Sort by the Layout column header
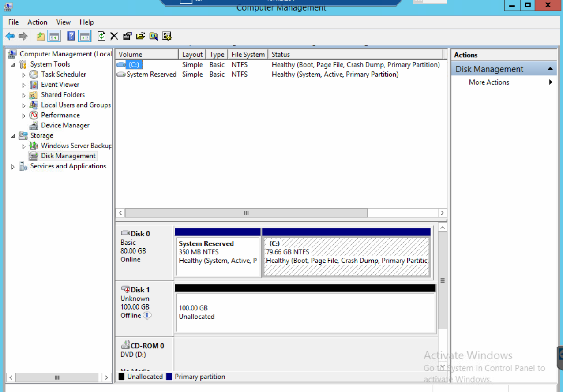This screenshot has width=563, height=392. (x=192, y=55)
